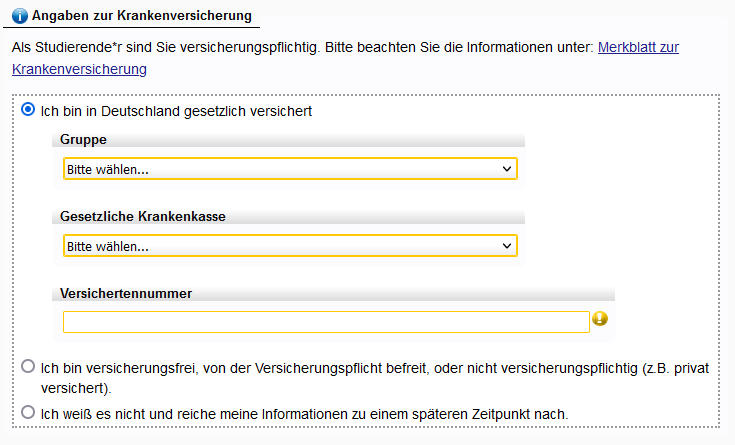Viewport: 735px width, 445px height.
Task: Click the chevron arrow of the Krankenkasse dropdown
Action: (x=507, y=246)
